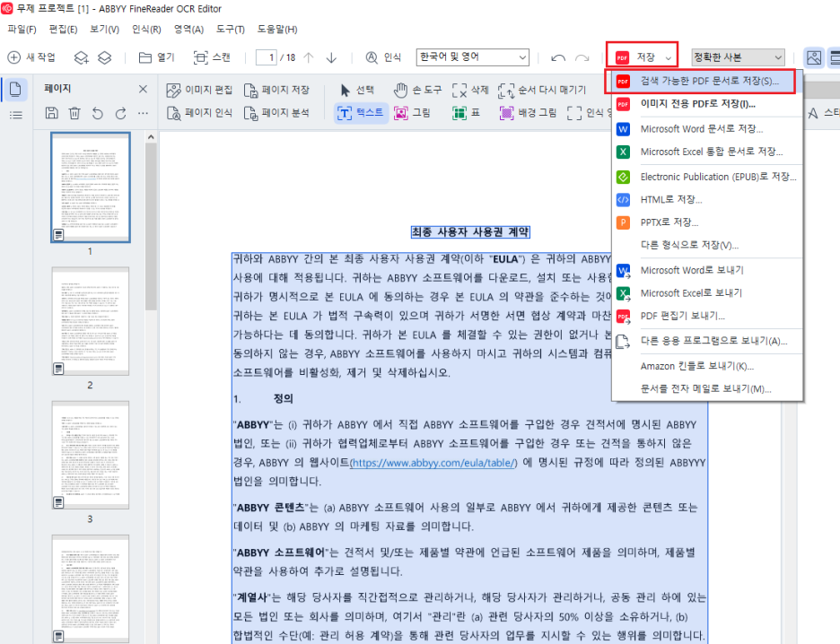Select the 배경 그림 background picture tool
Screen dimensions: 840x644
[x=528, y=113]
